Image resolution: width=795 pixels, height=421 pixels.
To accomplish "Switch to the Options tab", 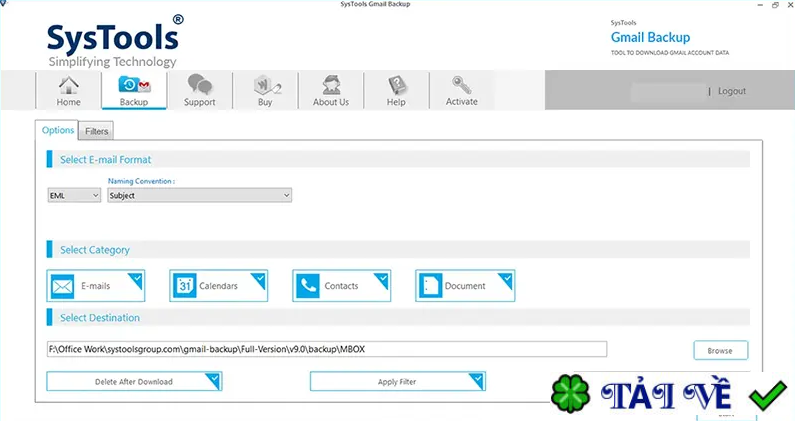I will pyautogui.click(x=57, y=130).
